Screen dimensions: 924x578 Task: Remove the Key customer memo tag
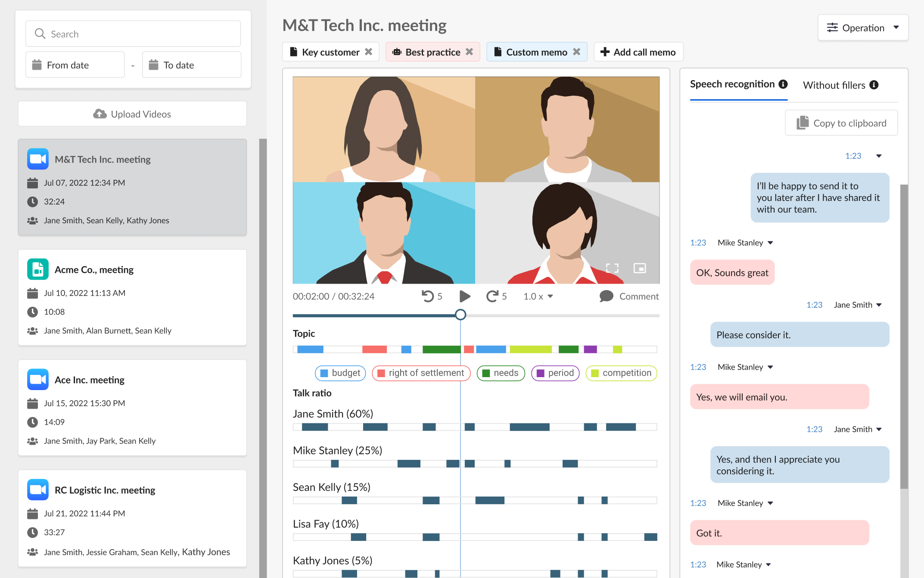tap(368, 53)
